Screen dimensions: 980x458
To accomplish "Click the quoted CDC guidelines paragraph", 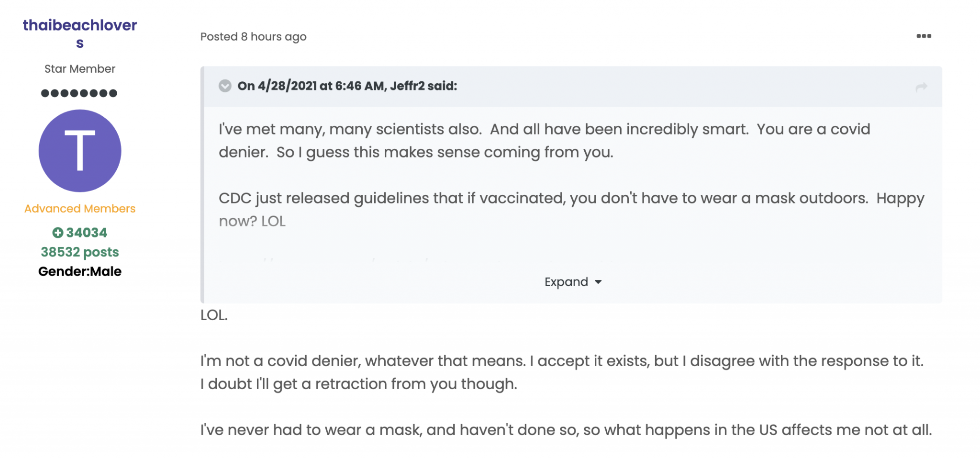I will (x=571, y=210).
